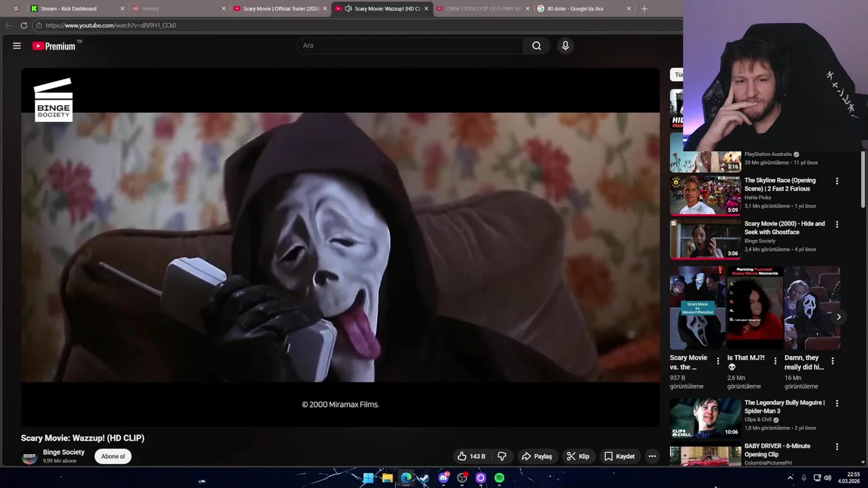The image size is (868, 488).
Task: Open options for Is That MJ?! short
Action: click(775, 361)
